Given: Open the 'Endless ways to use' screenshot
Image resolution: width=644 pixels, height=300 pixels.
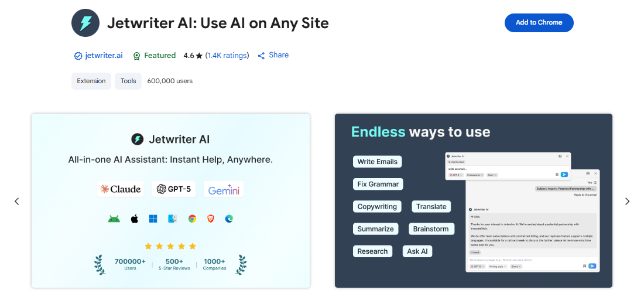Looking at the screenshot, I should click(x=473, y=200).
